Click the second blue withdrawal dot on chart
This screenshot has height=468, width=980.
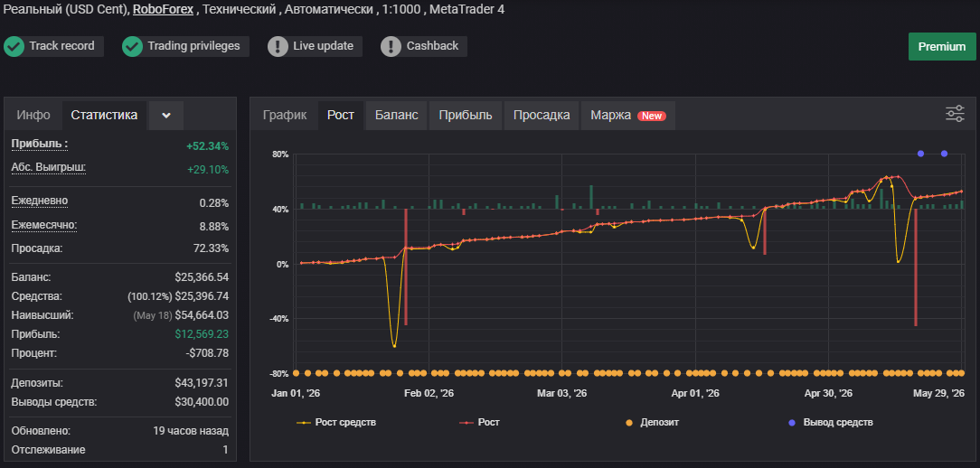[945, 154]
